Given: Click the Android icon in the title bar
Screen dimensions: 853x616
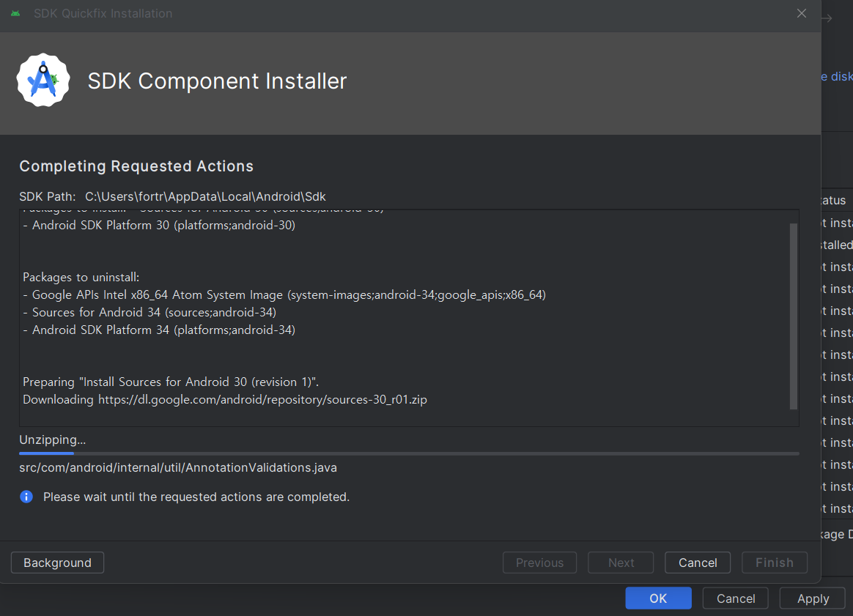Looking at the screenshot, I should pos(16,13).
